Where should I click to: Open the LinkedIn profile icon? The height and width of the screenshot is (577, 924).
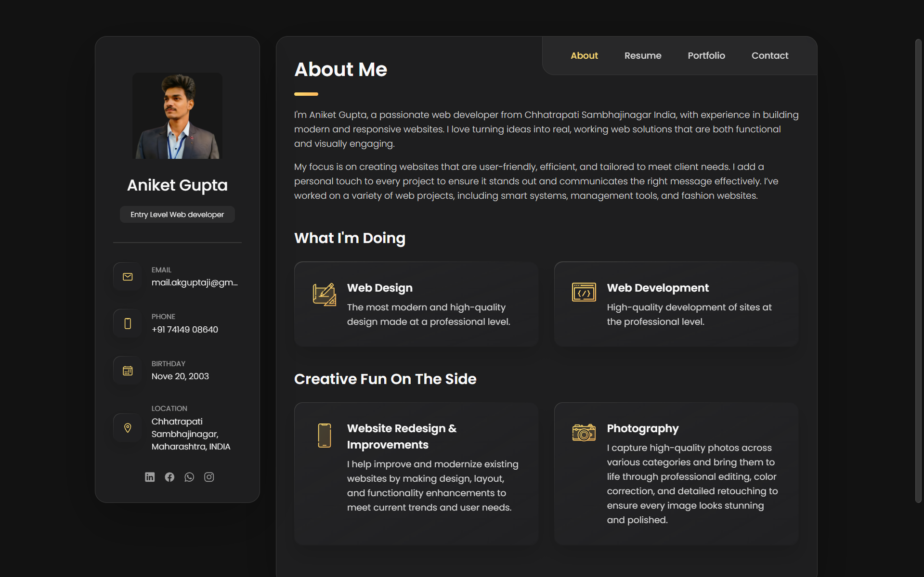150,477
